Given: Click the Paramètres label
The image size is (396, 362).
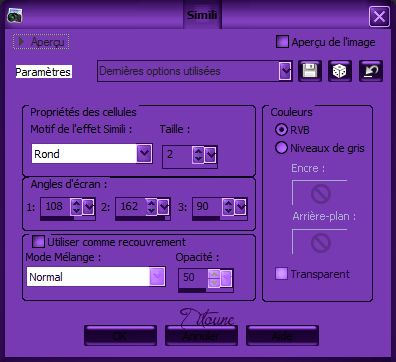Looking at the screenshot, I should 44,72.
